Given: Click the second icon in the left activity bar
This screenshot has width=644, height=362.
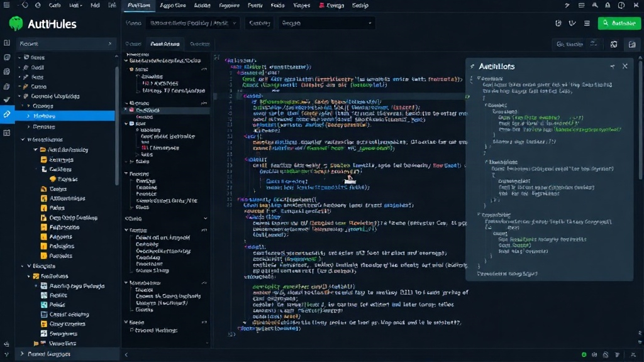Looking at the screenshot, I should click(x=6, y=57).
